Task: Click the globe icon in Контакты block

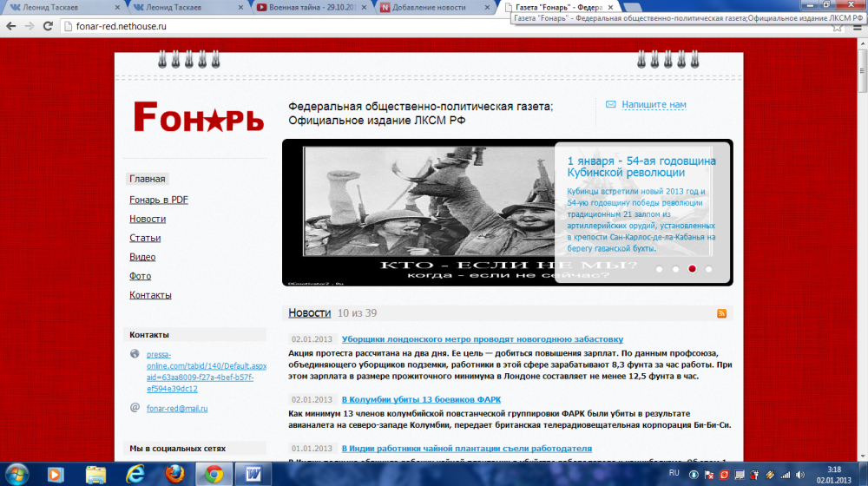Action: [x=135, y=354]
